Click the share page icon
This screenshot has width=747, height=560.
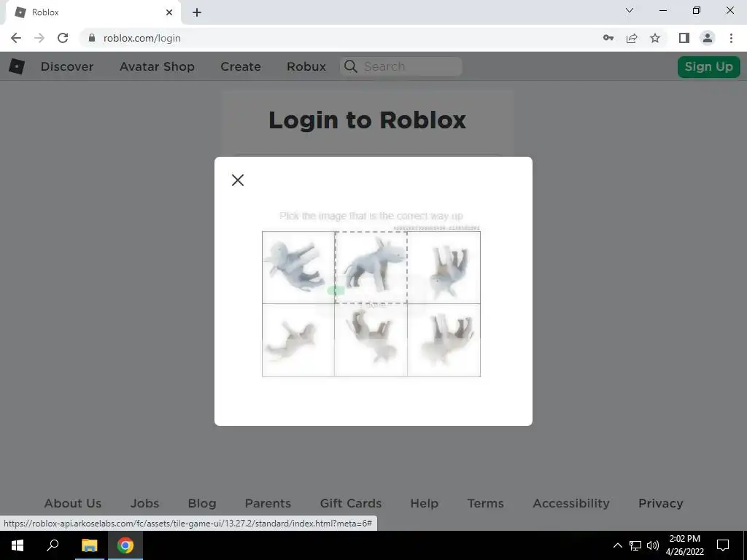[632, 38]
